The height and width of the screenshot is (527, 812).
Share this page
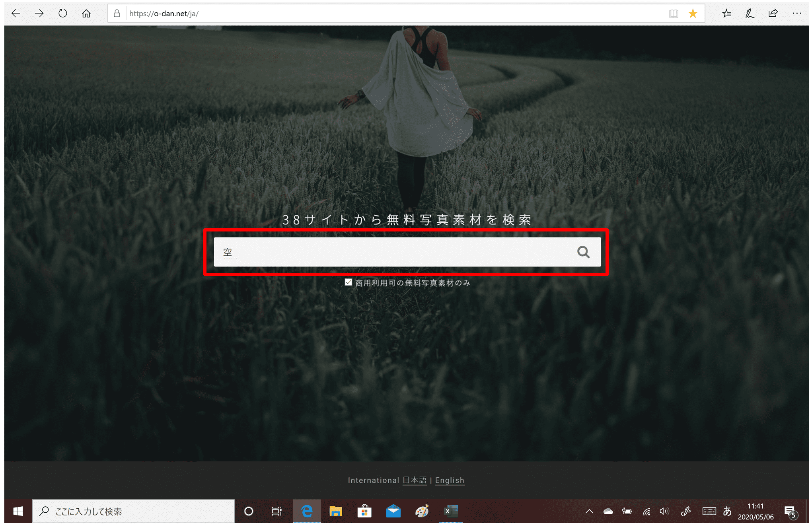click(x=773, y=14)
